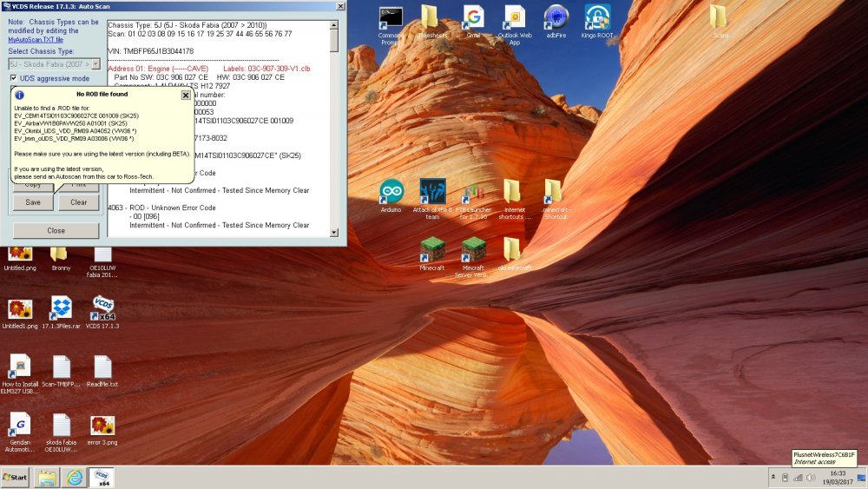
Task: Click the Close button in Auto Scan
Action: 56,230
